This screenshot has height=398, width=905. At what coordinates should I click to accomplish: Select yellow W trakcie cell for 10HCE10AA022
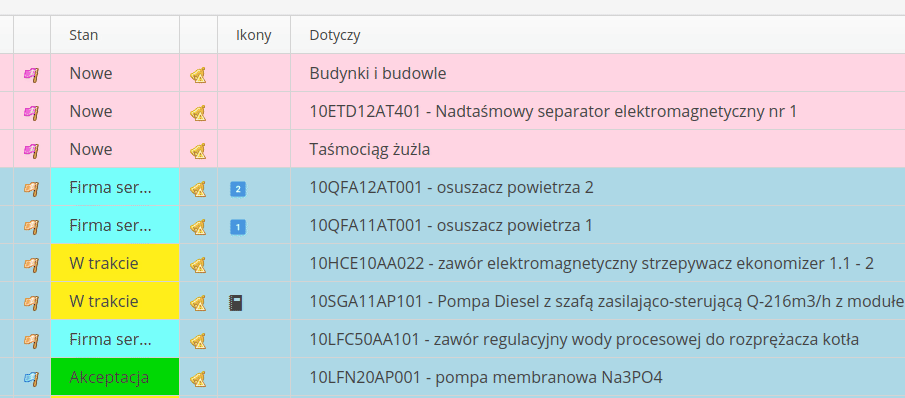(x=115, y=263)
